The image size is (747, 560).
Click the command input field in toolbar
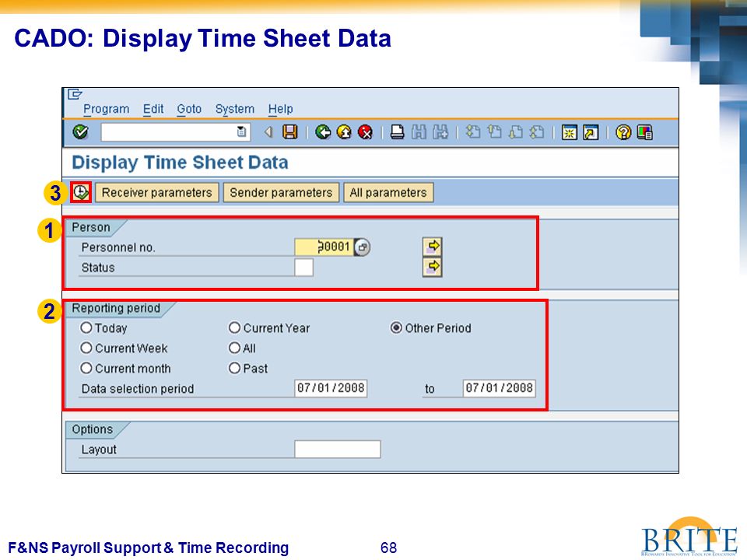tap(175, 132)
